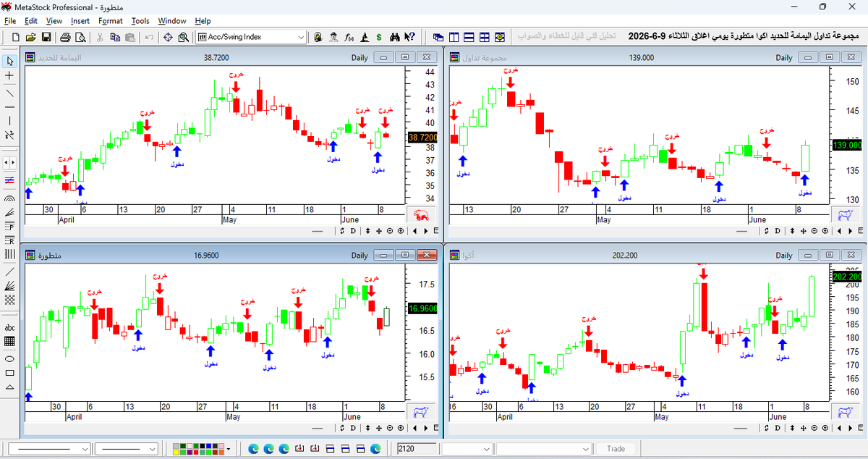Select the grid table tool in the drawing toolbar
The image size is (868, 459).
click(9, 341)
